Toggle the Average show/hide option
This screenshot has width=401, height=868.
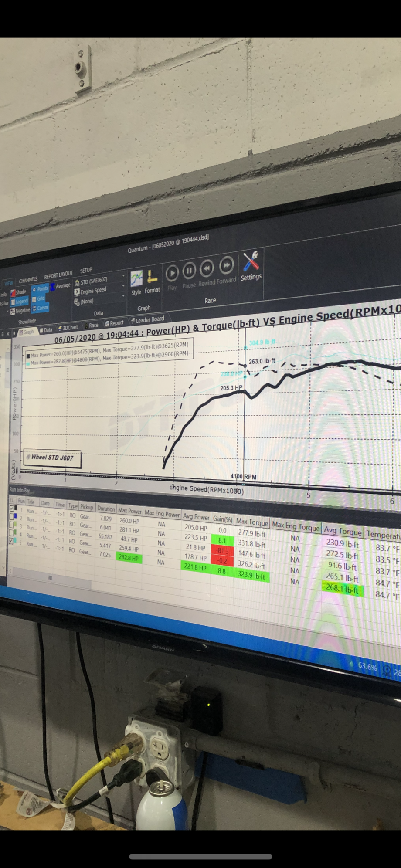tap(60, 286)
